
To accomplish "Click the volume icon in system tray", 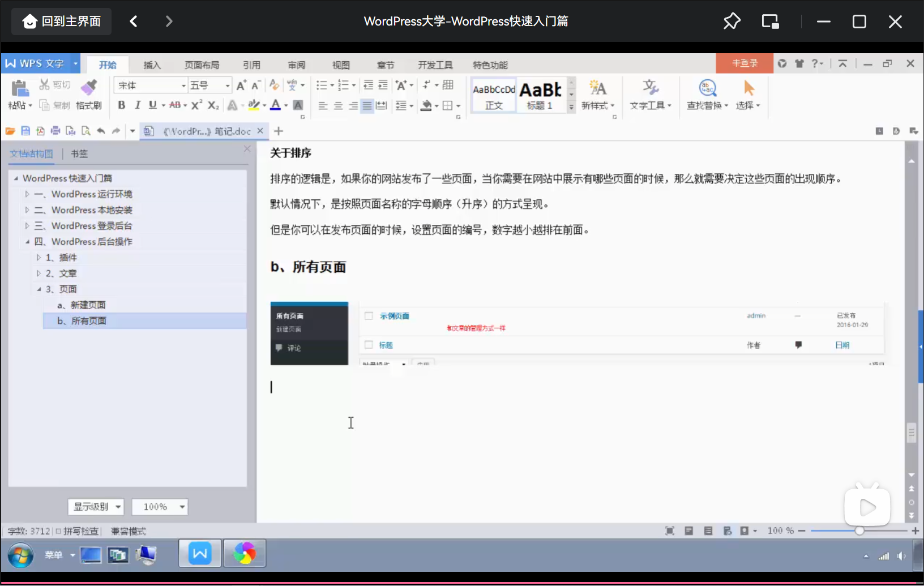I will [901, 556].
